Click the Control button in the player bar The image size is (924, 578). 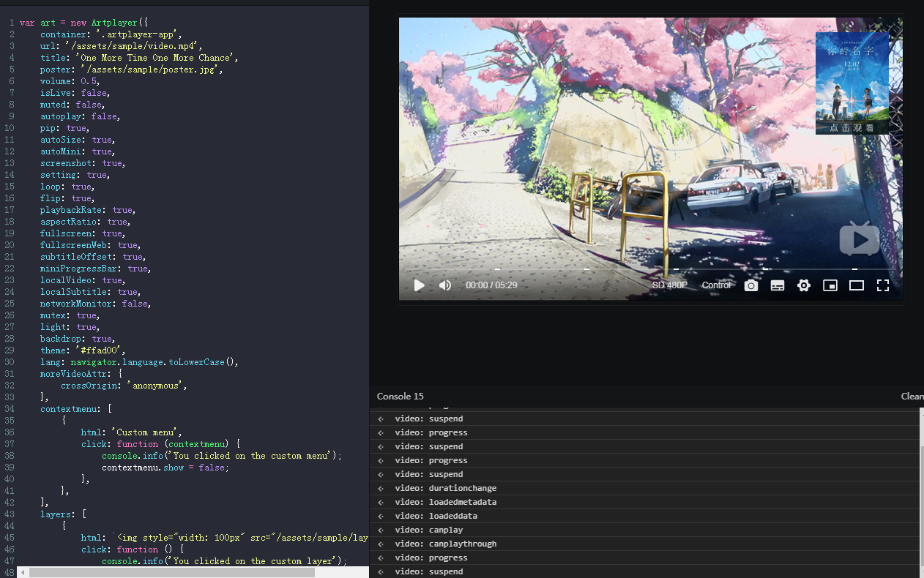pos(716,285)
